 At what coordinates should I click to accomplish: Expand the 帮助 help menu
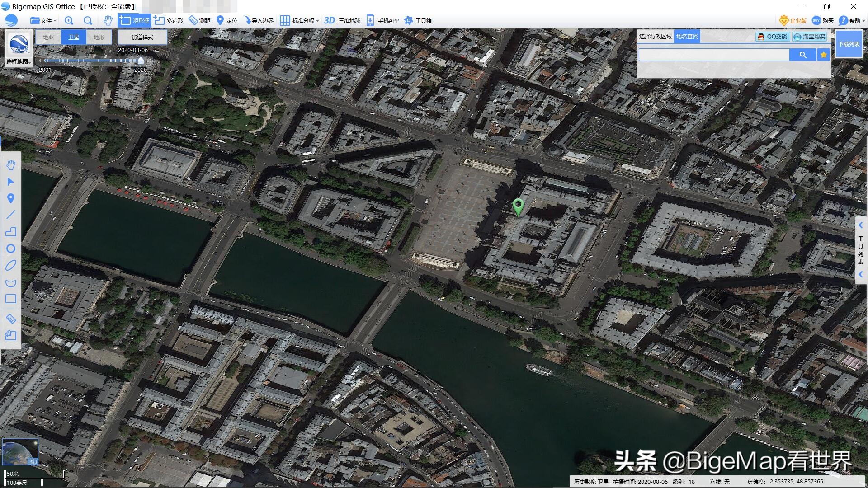click(851, 20)
